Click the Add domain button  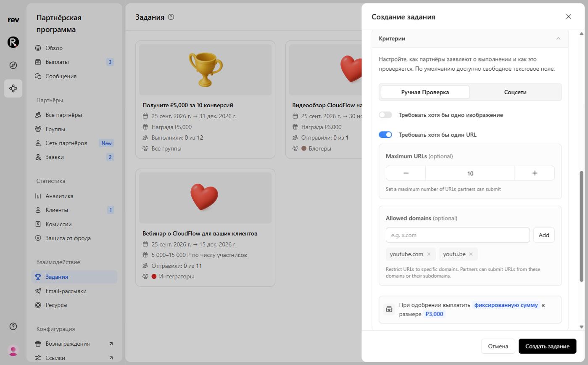pos(544,235)
